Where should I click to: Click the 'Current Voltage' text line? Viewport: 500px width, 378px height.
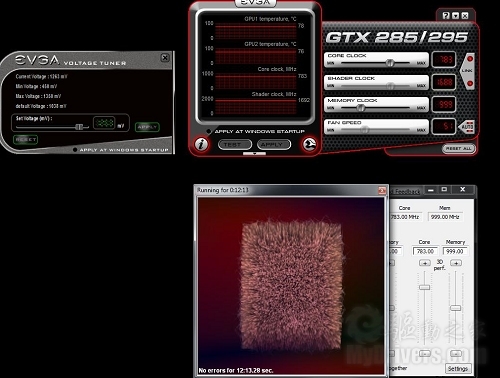click(41, 76)
